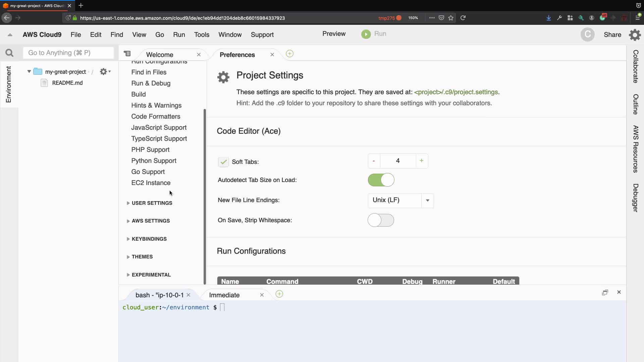Open new terminal tab plus icon

[279, 294]
